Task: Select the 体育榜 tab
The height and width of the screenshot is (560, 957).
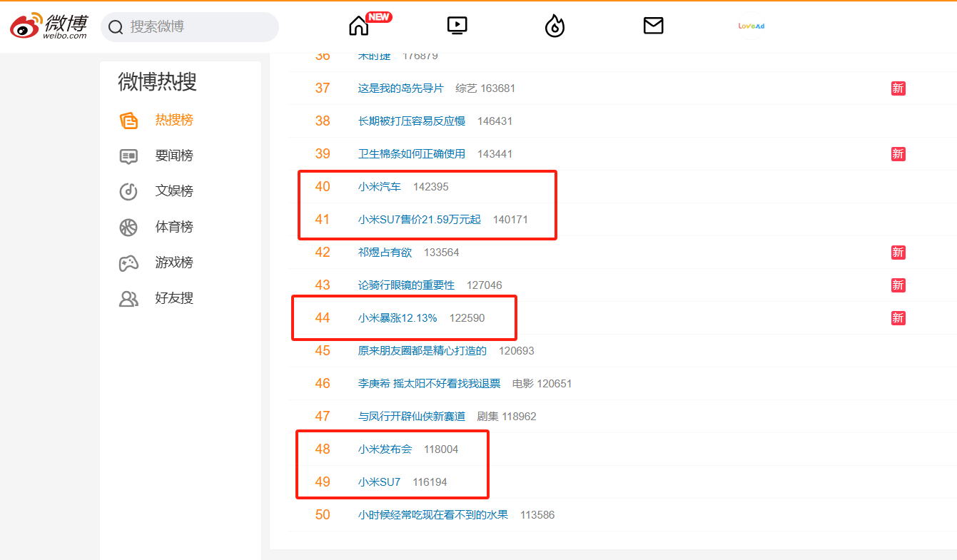Action: [174, 227]
